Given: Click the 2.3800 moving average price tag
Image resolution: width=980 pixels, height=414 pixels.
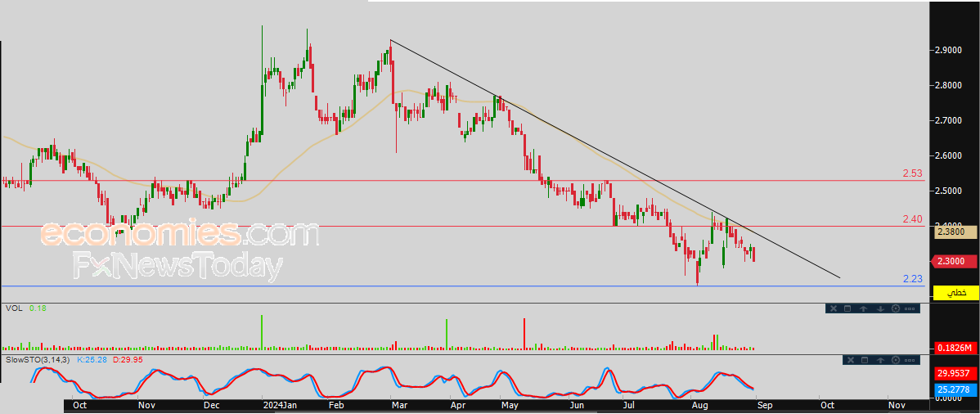Looking at the screenshot, I should point(955,232).
